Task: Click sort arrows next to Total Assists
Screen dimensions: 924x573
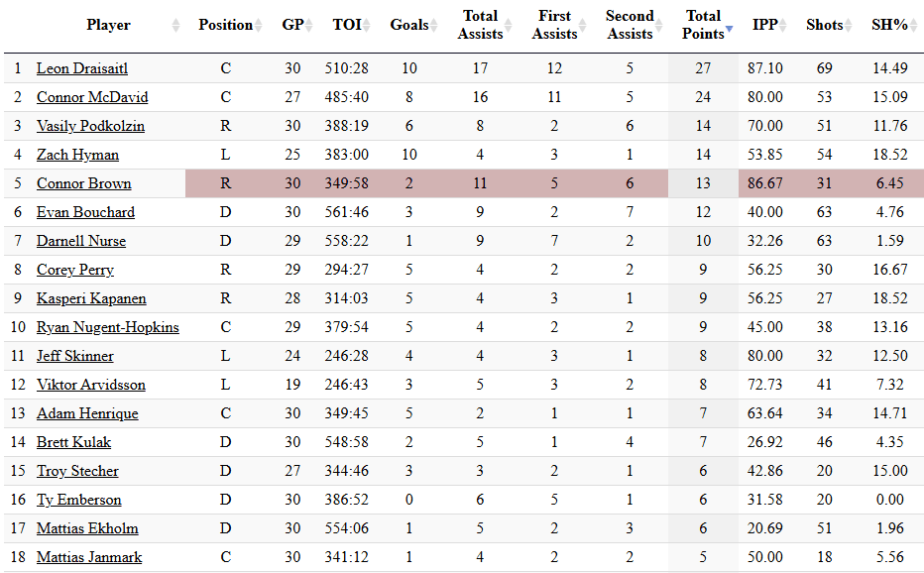Action: [x=510, y=26]
